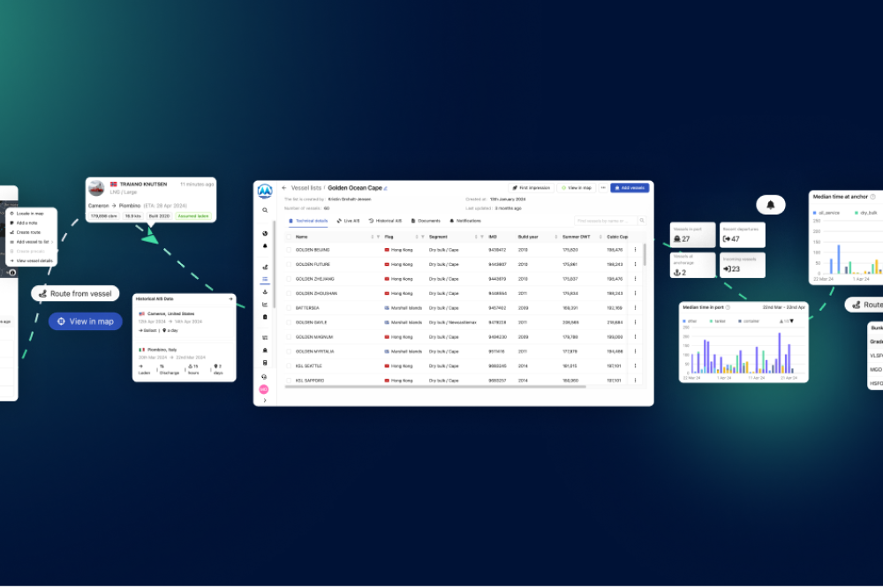Open the more options ellipsis button in header

click(603, 188)
